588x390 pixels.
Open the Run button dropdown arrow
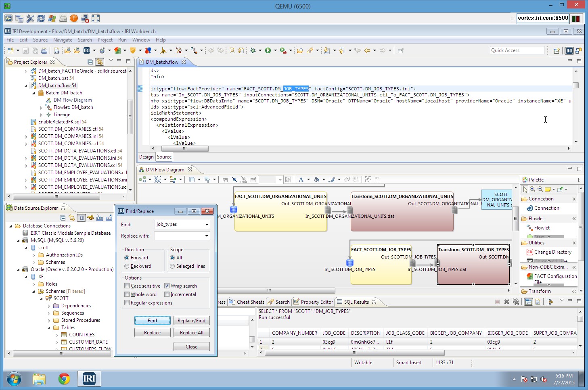click(275, 51)
